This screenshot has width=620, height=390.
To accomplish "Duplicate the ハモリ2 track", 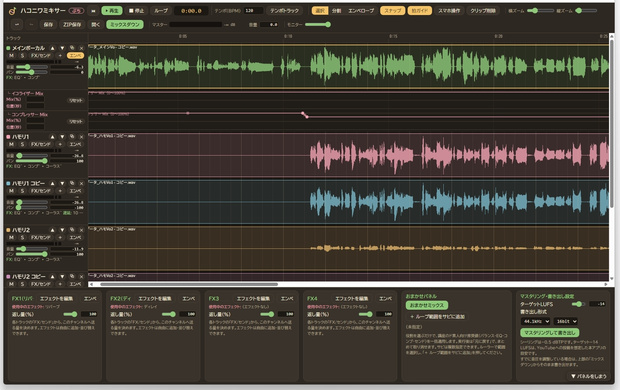I will pyautogui.click(x=72, y=230).
